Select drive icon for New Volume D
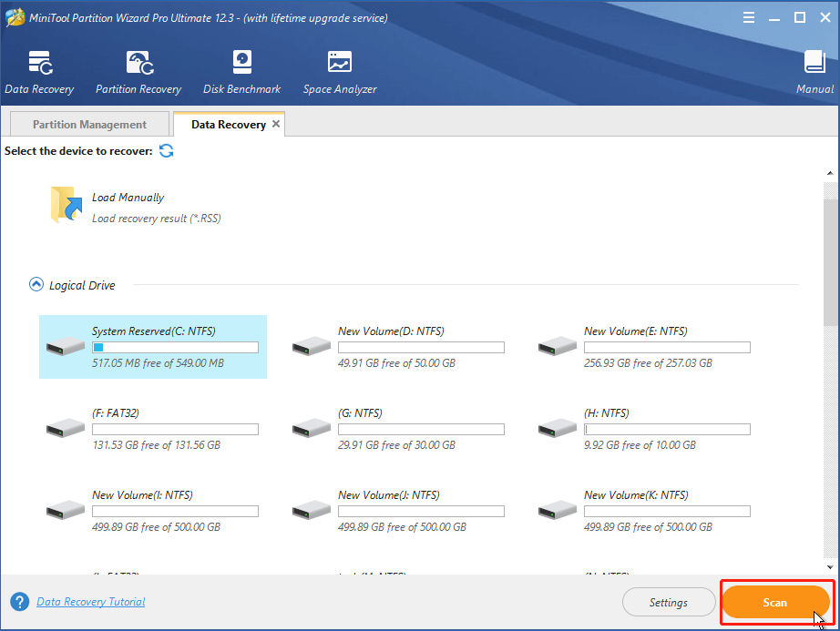The width and height of the screenshot is (840, 631). tap(312, 346)
